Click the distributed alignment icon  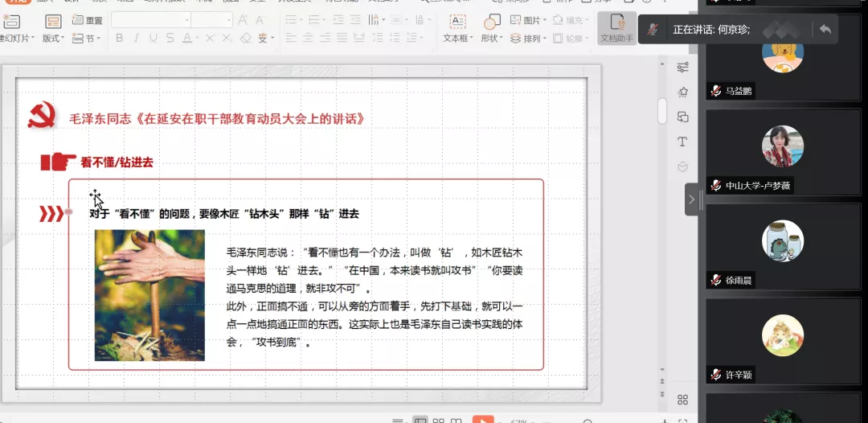359,39
